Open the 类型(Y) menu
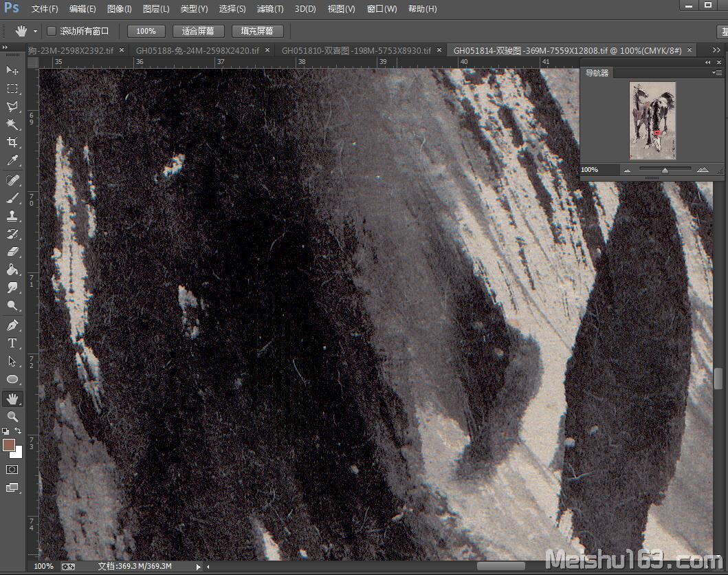 194,9
